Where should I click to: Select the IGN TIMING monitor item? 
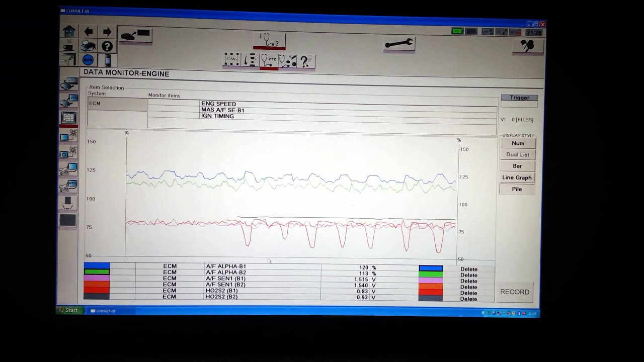217,116
